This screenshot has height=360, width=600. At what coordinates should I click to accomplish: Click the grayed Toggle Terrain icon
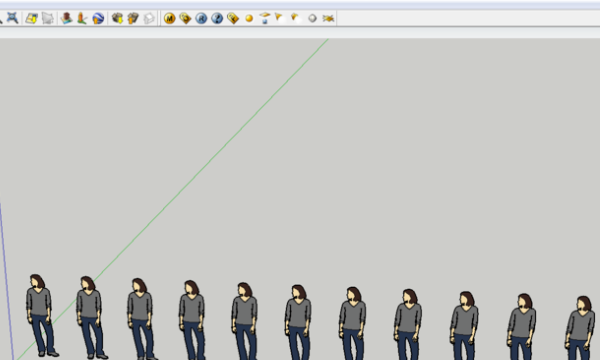47,18
